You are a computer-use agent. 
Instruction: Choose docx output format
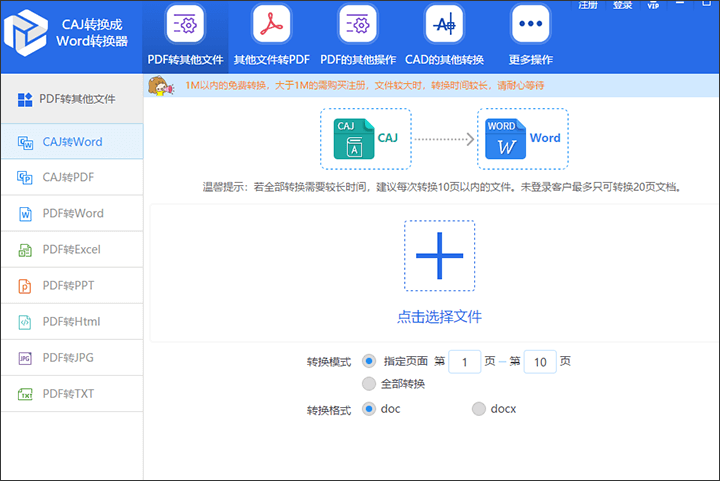tap(479, 408)
